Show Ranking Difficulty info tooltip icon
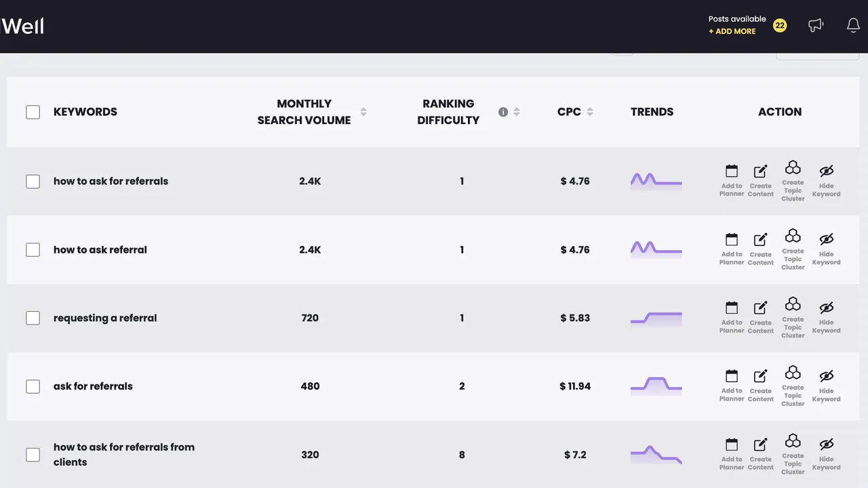The width and height of the screenshot is (868, 488). click(x=503, y=112)
